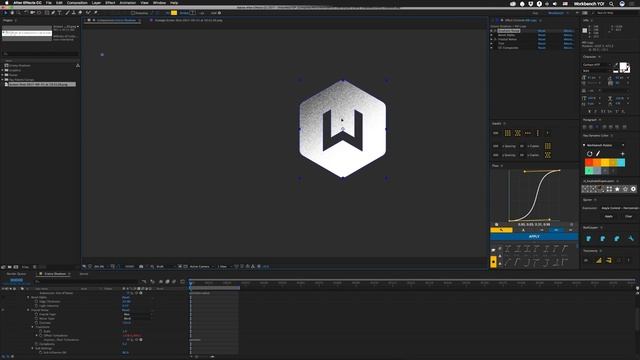The height and width of the screenshot is (360, 640).
Task: Click the first ease preset curve thumbnail
Action: pos(508,248)
